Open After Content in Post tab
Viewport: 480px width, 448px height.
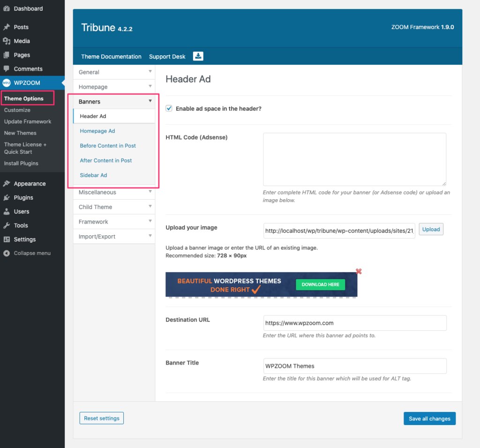click(x=105, y=160)
